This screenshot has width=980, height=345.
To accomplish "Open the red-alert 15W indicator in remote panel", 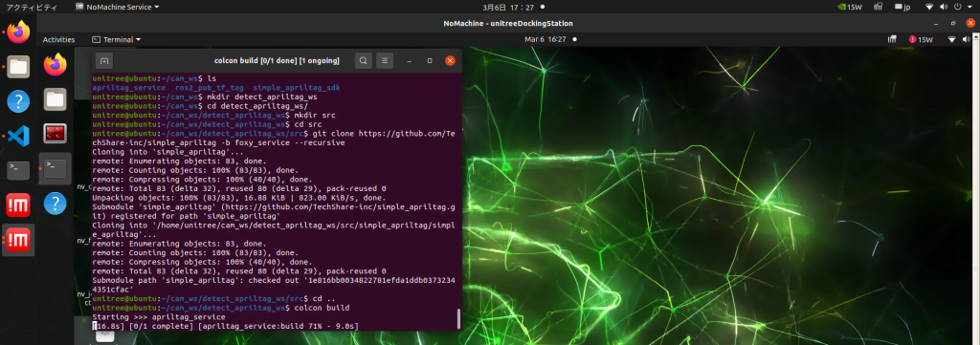I will [921, 39].
